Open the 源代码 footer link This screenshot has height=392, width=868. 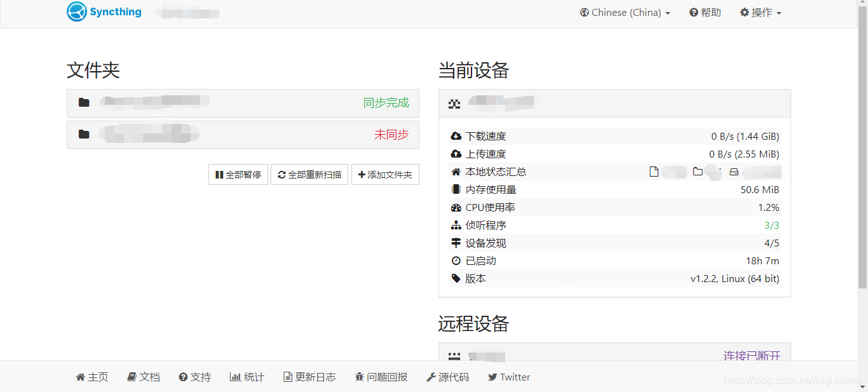[447, 377]
